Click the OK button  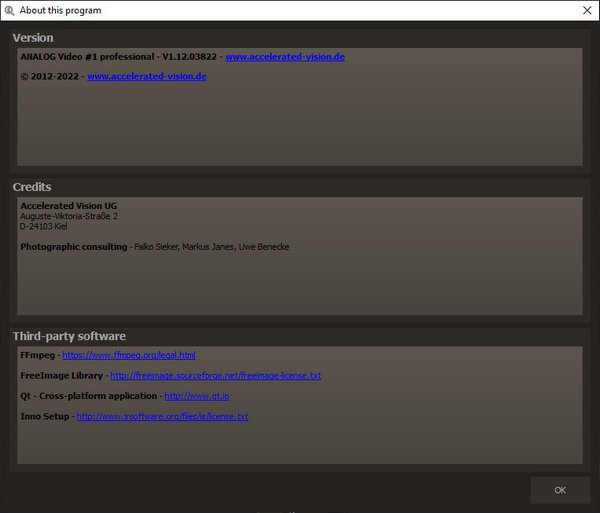[x=560, y=490]
